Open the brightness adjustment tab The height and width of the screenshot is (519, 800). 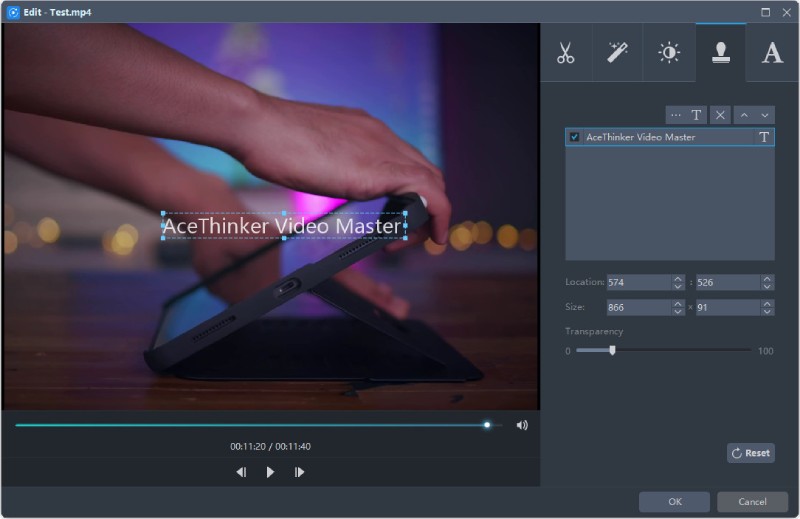[x=669, y=53]
